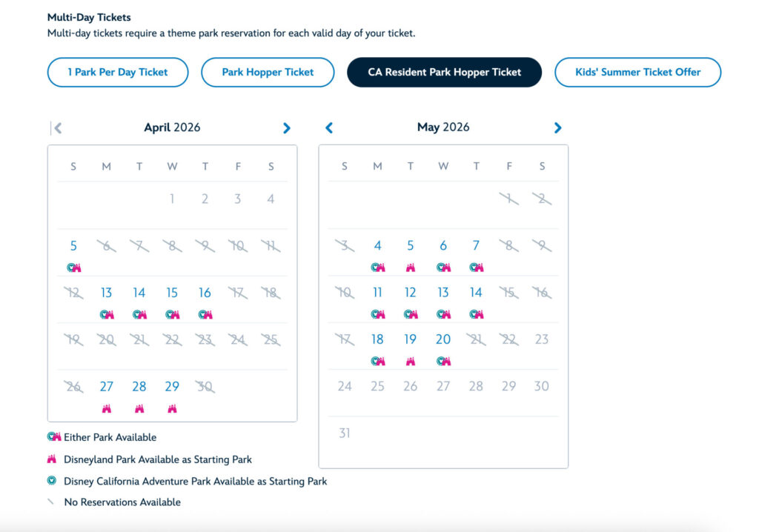Select May 11 date cell
Screen dimensions: 759x532
tap(378, 293)
